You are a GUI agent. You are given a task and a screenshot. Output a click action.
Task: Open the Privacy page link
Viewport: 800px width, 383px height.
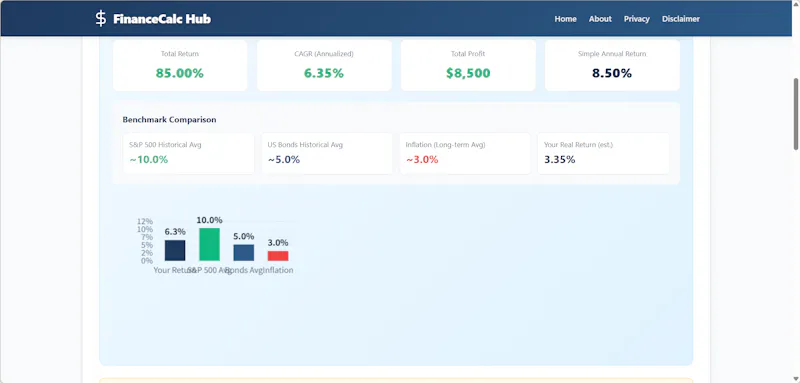click(637, 19)
